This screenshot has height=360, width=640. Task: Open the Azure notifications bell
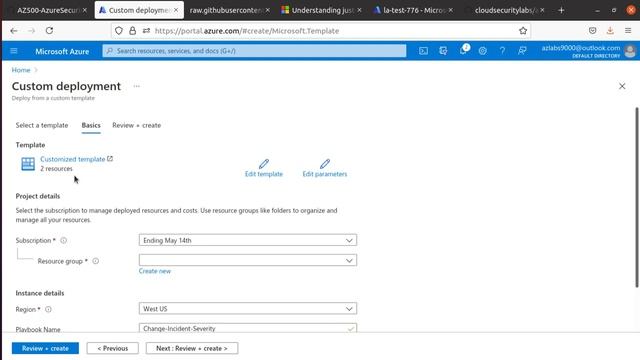(x=463, y=51)
